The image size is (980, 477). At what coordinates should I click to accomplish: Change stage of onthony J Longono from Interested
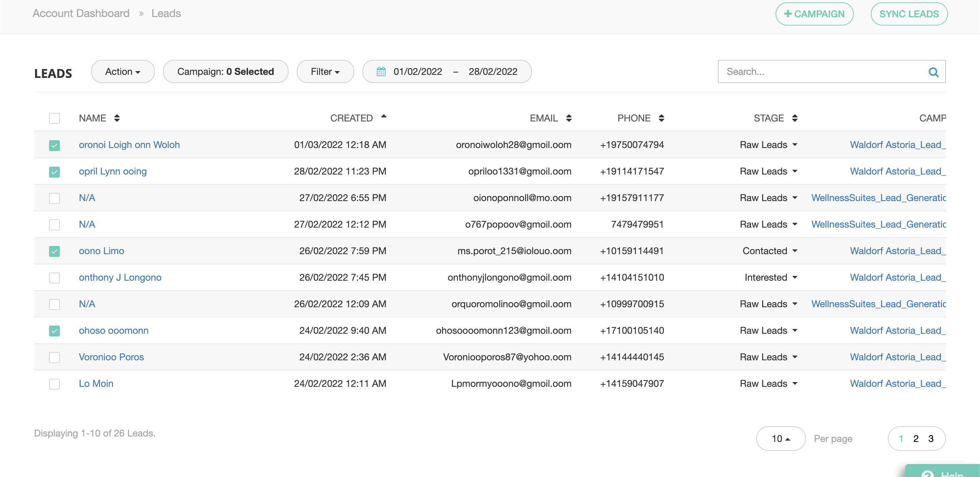770,278
